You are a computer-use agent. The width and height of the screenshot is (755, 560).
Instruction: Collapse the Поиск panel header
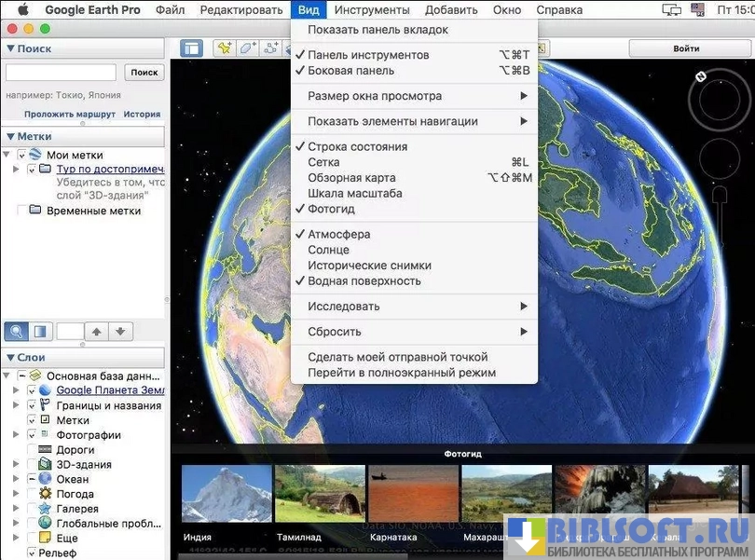pos(10,48)
